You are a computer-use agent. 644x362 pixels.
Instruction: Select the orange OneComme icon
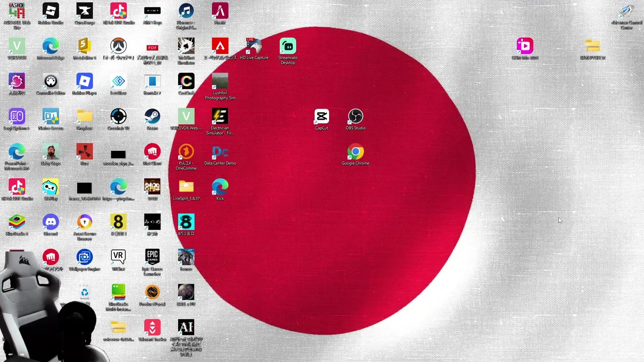[186, 152]
